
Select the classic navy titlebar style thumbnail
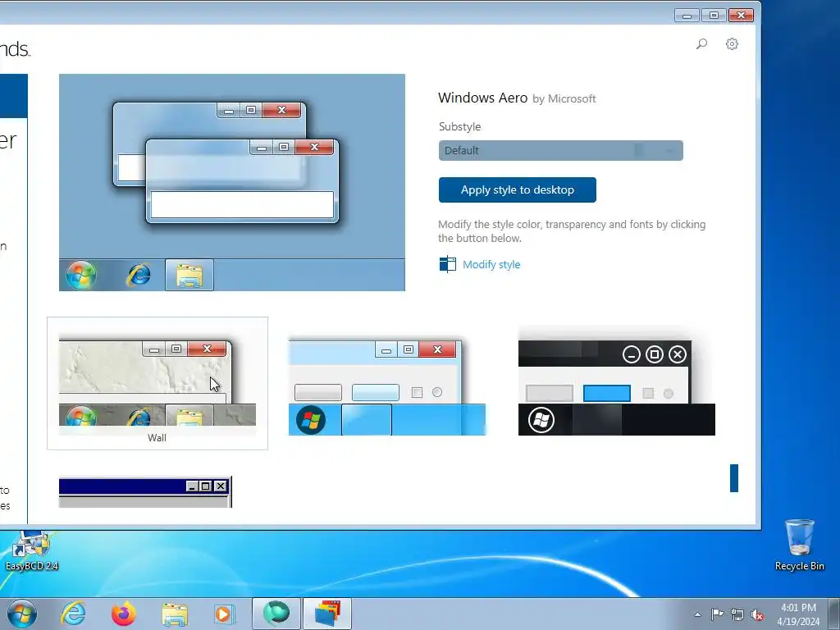[x=145, y=492]
